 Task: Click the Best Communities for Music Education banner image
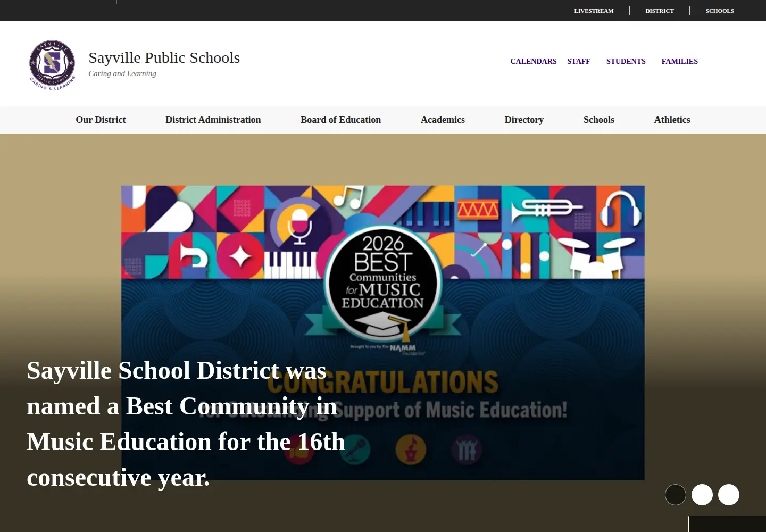pyautogui.click(x=383, y=332)
